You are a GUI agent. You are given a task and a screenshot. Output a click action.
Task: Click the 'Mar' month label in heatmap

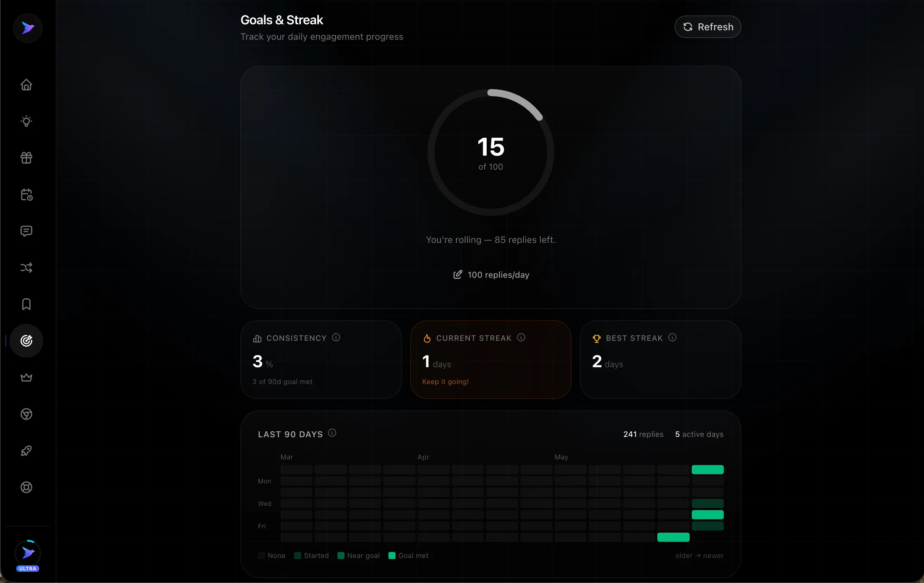287,457
